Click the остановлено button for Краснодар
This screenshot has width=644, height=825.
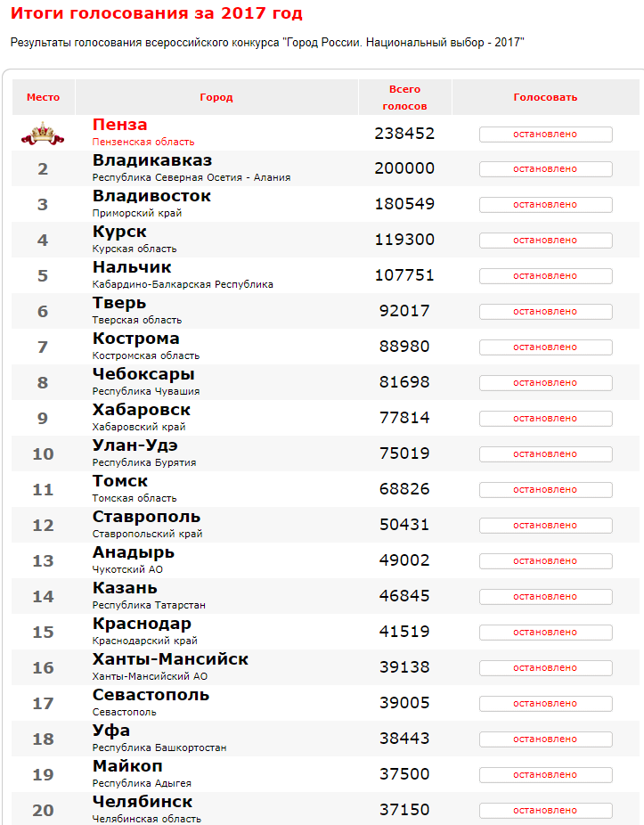click(x=546, y=633)
